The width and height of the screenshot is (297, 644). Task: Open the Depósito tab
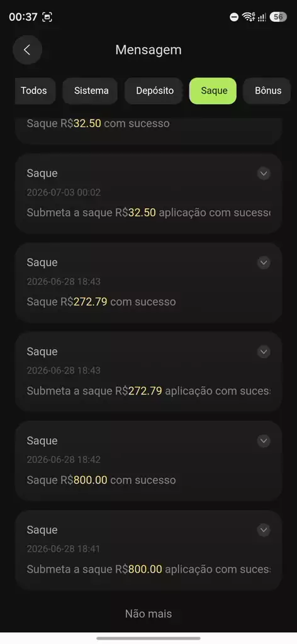click(154, 91)
